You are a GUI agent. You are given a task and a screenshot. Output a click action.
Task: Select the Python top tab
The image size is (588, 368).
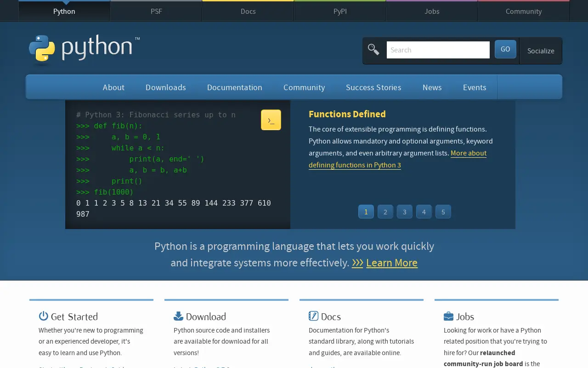(x=64, y=11)
